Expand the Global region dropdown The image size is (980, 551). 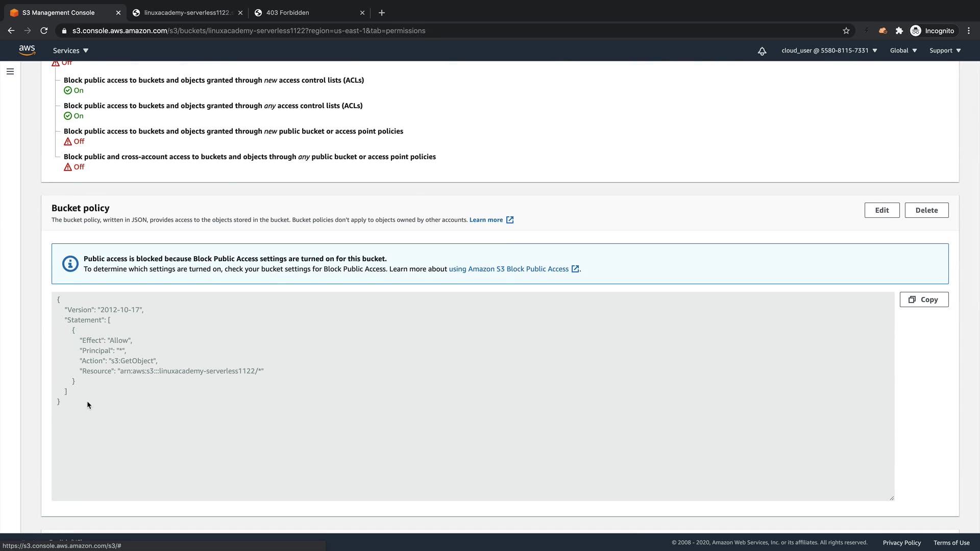[903, 51]
